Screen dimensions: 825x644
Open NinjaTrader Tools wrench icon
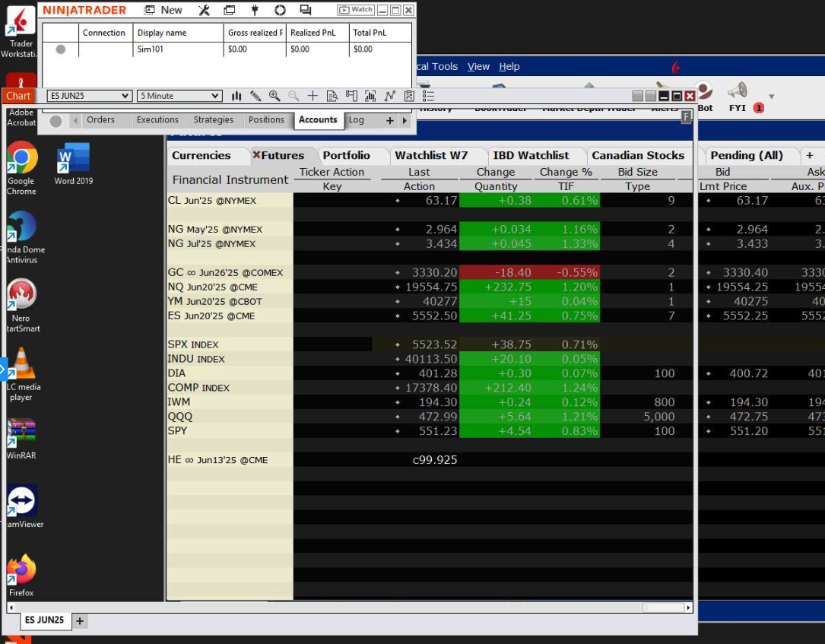point(204,10)
